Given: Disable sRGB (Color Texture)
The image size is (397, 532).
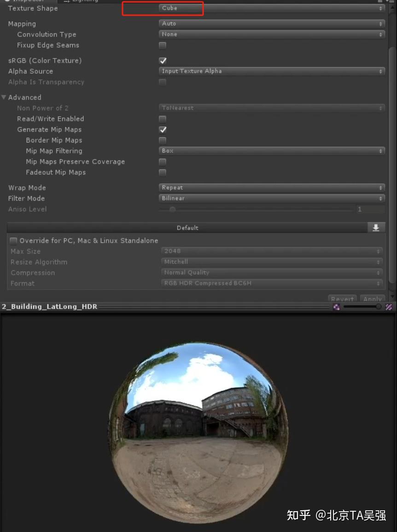Looking at the screenshot, I should coord(163,60).
